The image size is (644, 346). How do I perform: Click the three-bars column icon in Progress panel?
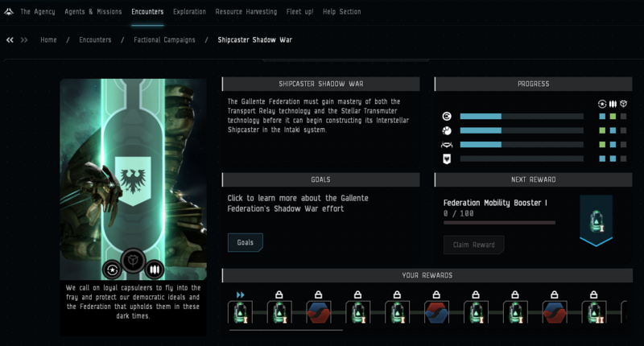pos(613,104)
